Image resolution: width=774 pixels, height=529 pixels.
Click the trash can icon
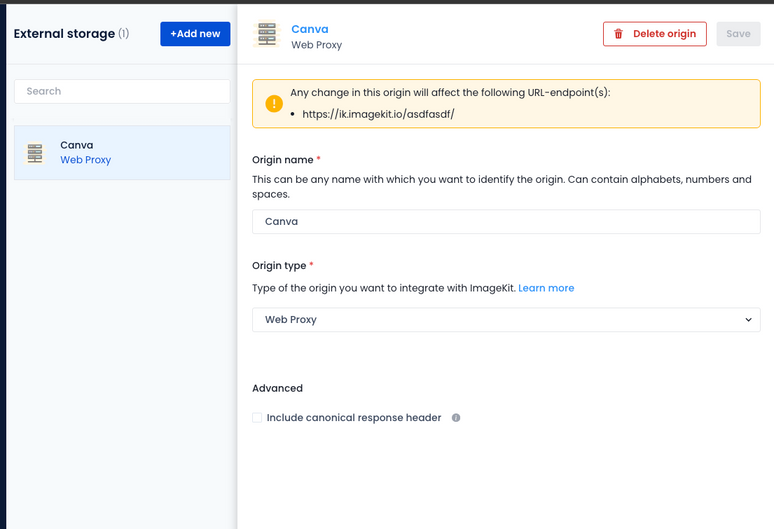click(618, 34)
